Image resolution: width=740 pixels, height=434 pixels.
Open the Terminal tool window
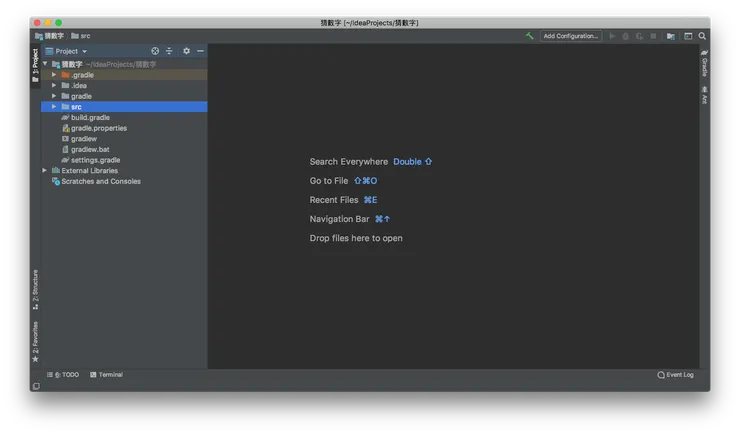pos(106,375)
